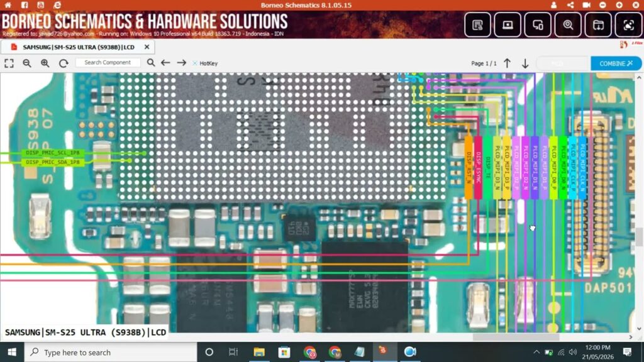Select the red DISP_ESYNC trace label
Viewport: 644px width, 362px height.
tap(478, 167)
